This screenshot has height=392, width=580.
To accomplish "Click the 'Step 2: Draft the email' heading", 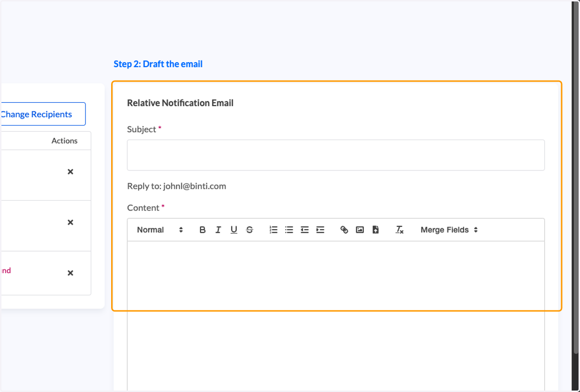I will click(158, 64).
